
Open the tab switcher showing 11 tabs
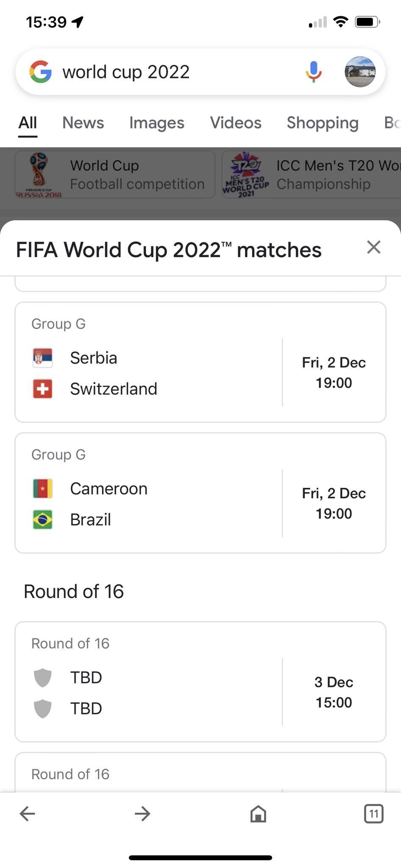point(373,813)
